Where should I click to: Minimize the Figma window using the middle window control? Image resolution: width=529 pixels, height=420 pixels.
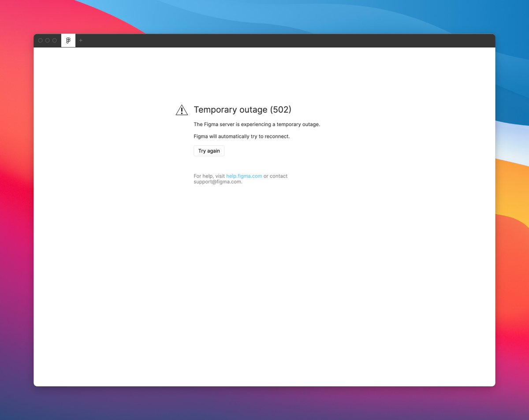(48, 41)
